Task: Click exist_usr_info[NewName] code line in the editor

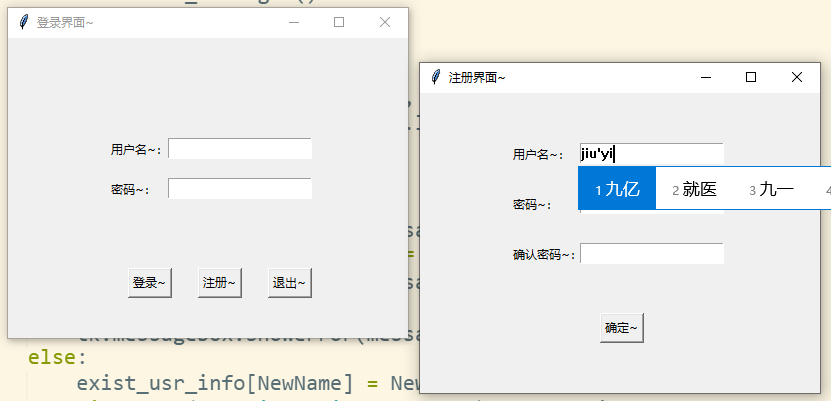Action: pyautogui.click(x=248, y=383)
